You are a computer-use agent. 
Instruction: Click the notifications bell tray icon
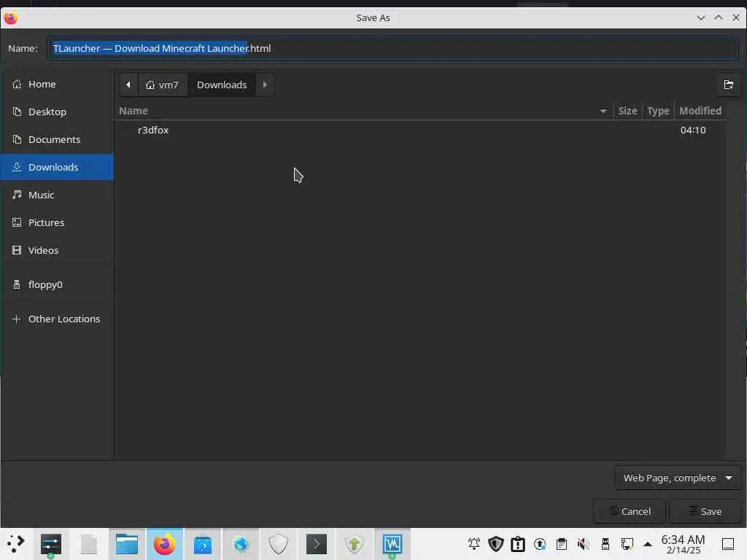(x=474, y=544)
